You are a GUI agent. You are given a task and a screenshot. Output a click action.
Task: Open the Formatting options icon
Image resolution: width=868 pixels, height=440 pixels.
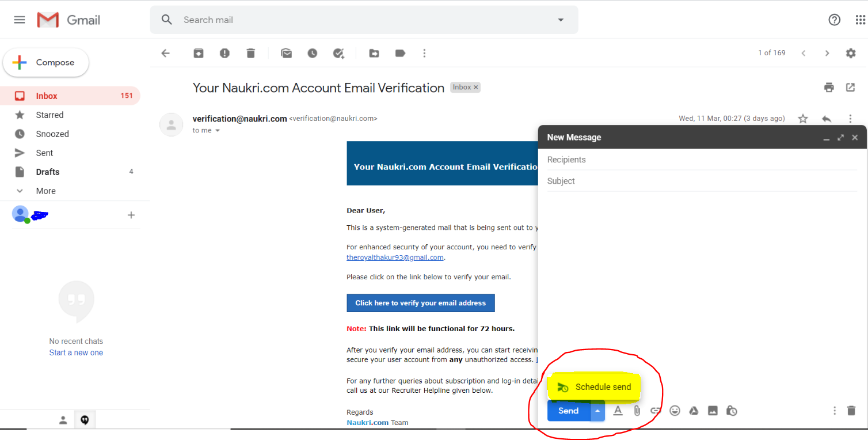tap(618, 411)
